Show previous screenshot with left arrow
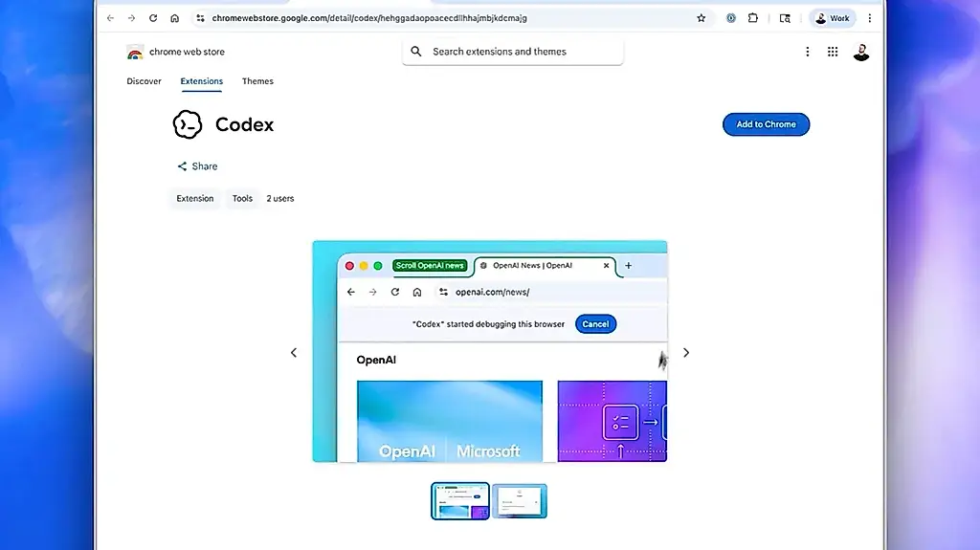Viewport: 980px width, 550px height. (294, 353)
